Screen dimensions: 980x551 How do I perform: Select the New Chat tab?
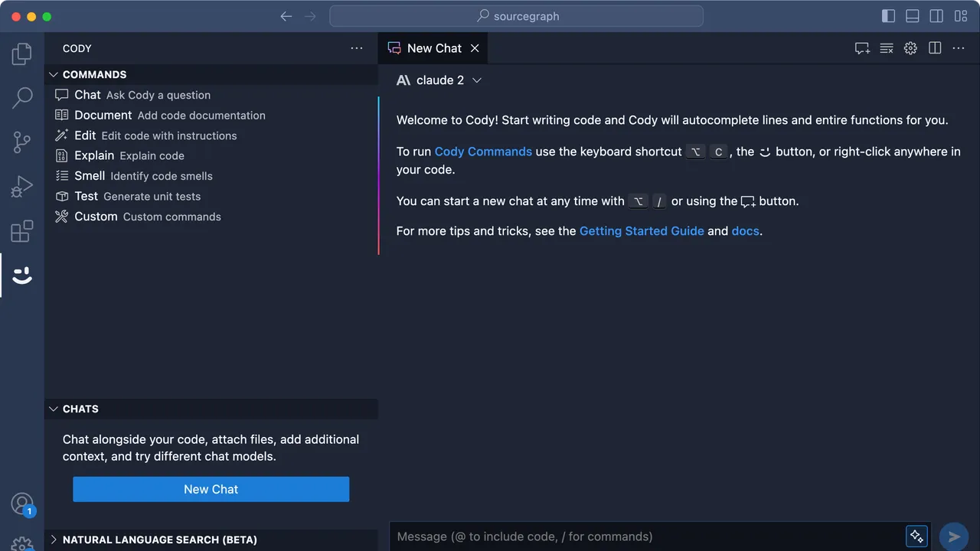[433, 48]
